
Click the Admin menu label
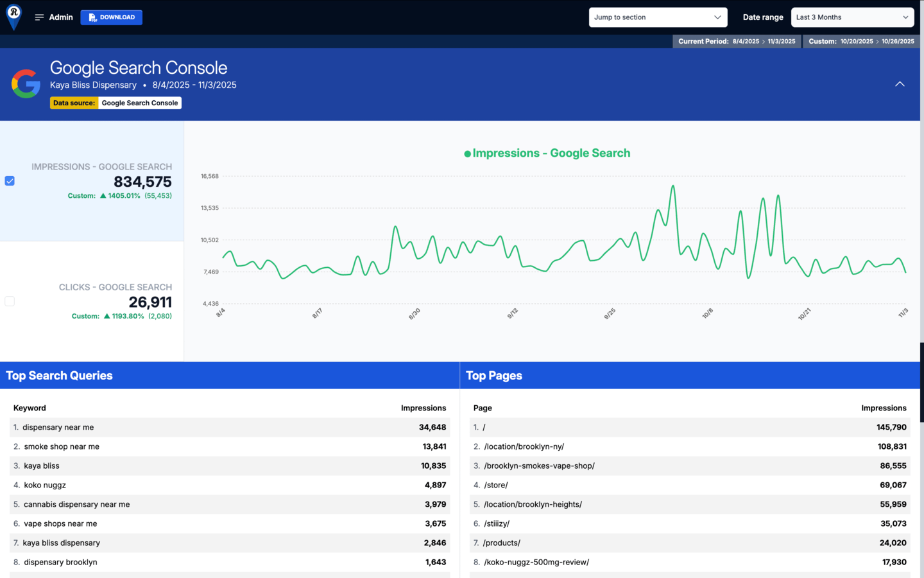point(61,17)
